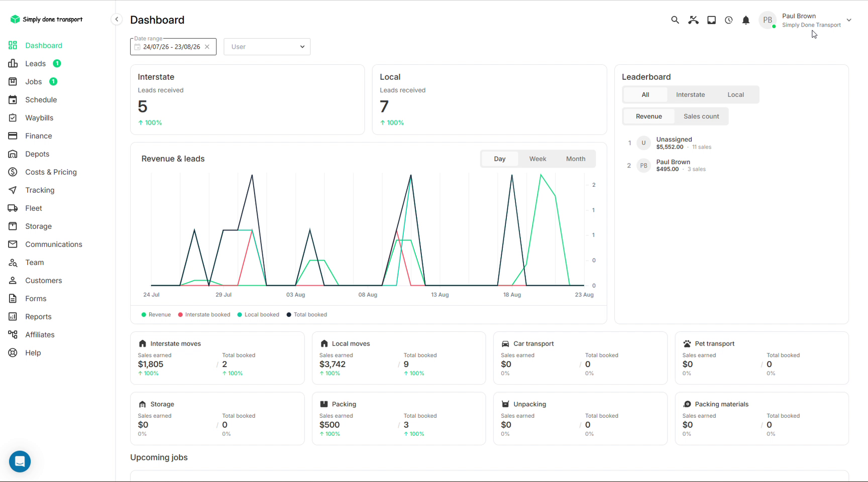The image size is (868, 482).
Task: Open Fleet in the sidebar
Action: pos(34,208)
